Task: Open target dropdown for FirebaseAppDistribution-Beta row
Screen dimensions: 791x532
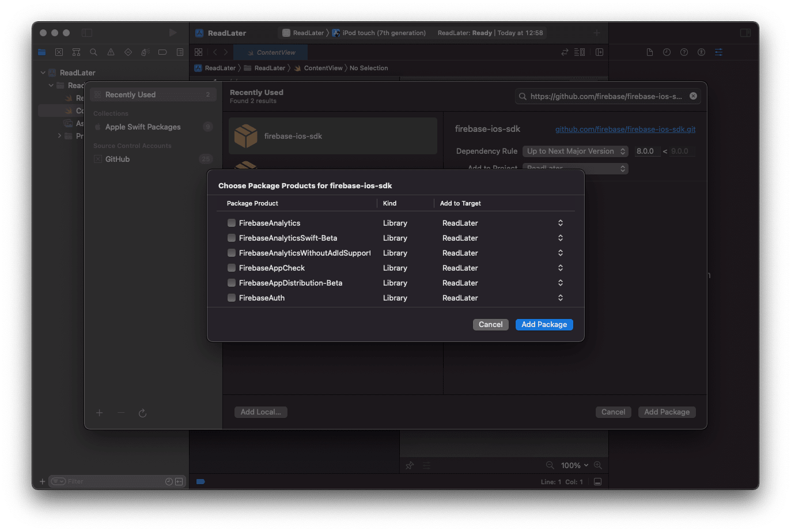Action: click(561, 283)
